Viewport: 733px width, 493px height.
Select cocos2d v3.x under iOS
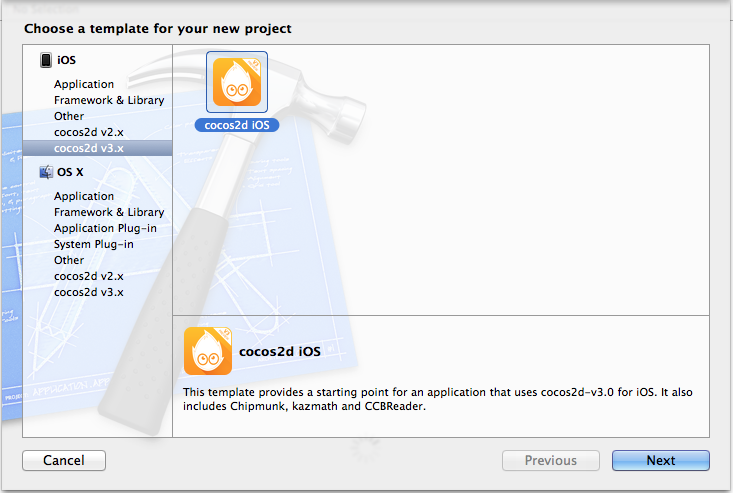click(97, 148)
